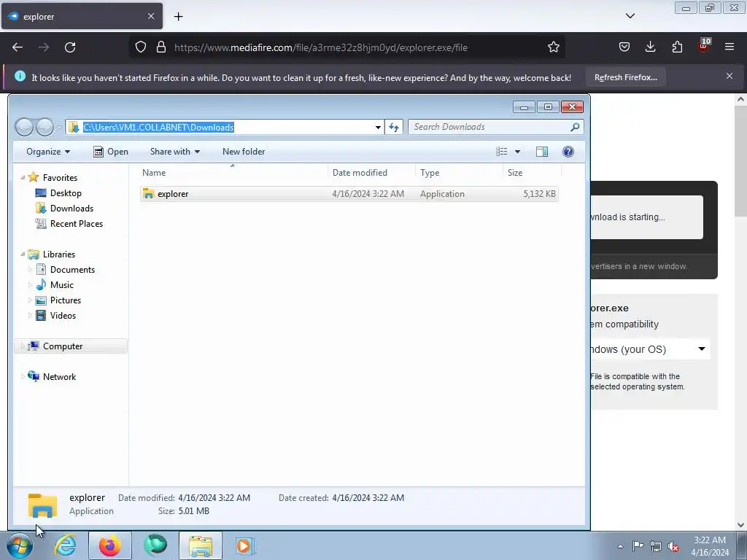This screenshot has height=560, width=747.
Task: Reload the MediaFire page
Action: tap(70, 47)
